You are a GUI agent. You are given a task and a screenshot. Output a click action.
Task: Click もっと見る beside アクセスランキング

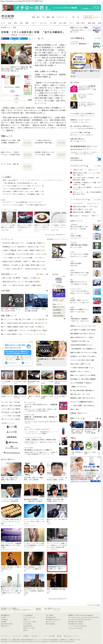97,166
